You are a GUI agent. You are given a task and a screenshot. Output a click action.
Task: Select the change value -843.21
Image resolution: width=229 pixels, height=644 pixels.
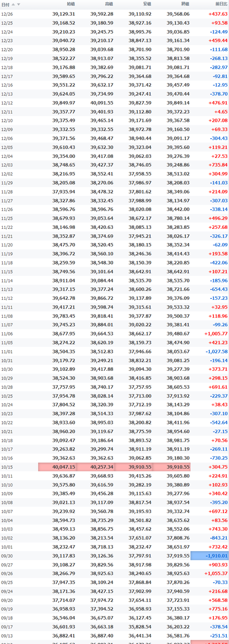[x=218, y=538]
